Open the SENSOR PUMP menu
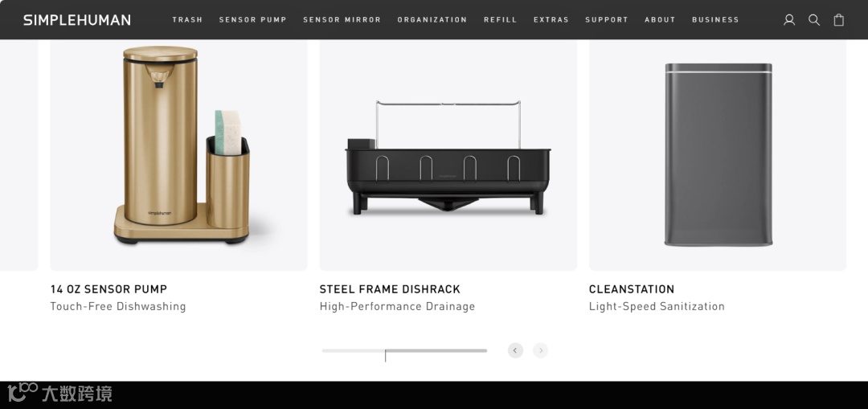This screenshot has width=868, height=409. coord(253,19)
